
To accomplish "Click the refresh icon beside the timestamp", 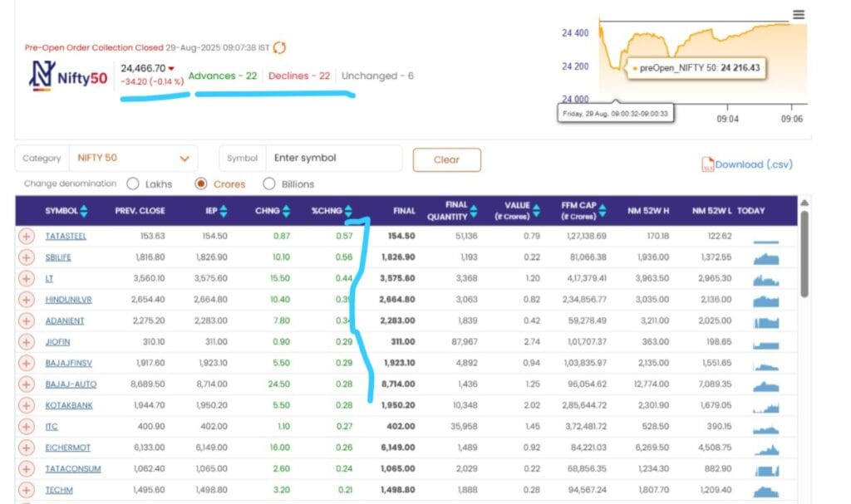I will point(279,48).
